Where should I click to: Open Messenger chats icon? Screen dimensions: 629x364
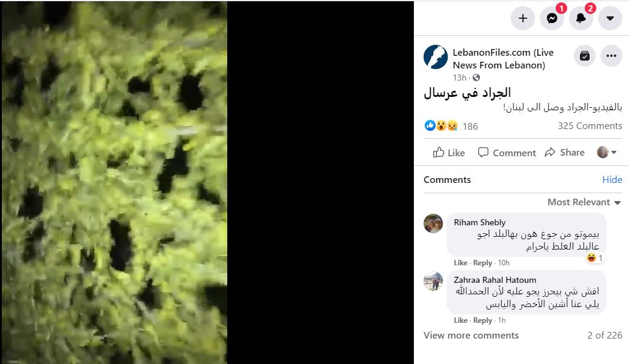(x=552, y=18)
